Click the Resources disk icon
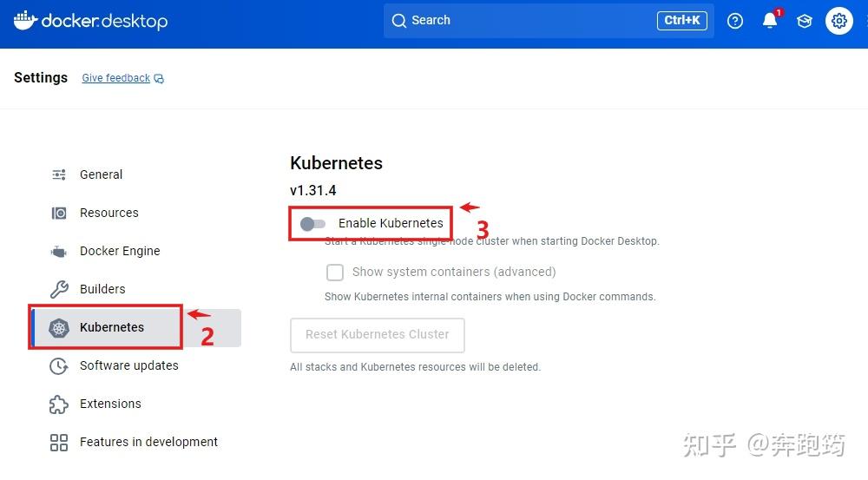The width and height of the screenshot is (868, 480). click(59, 214)
